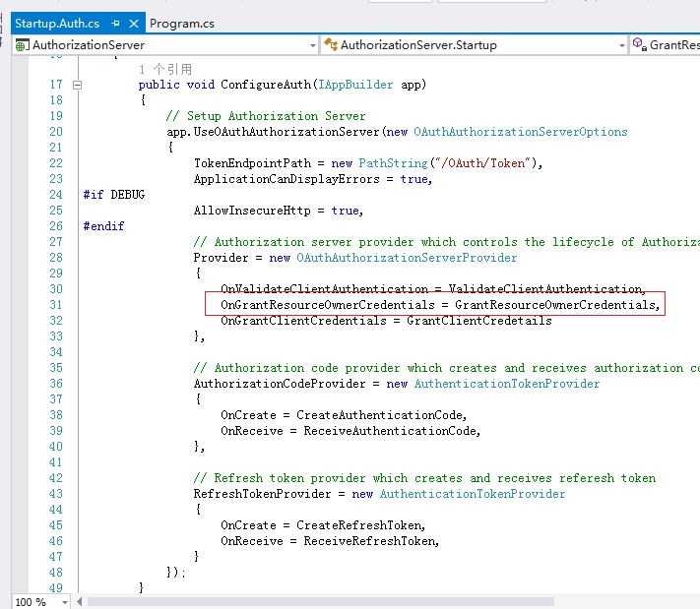700x609 pixels.
Task: Click OnValidateClientAuthentication on line 30
Action: click(325, 289)
